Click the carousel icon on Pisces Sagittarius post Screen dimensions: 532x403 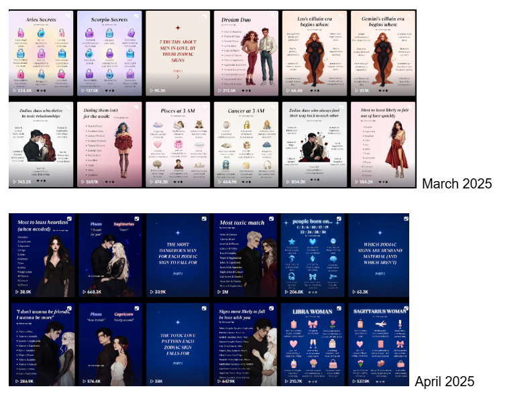coord(137,219)
